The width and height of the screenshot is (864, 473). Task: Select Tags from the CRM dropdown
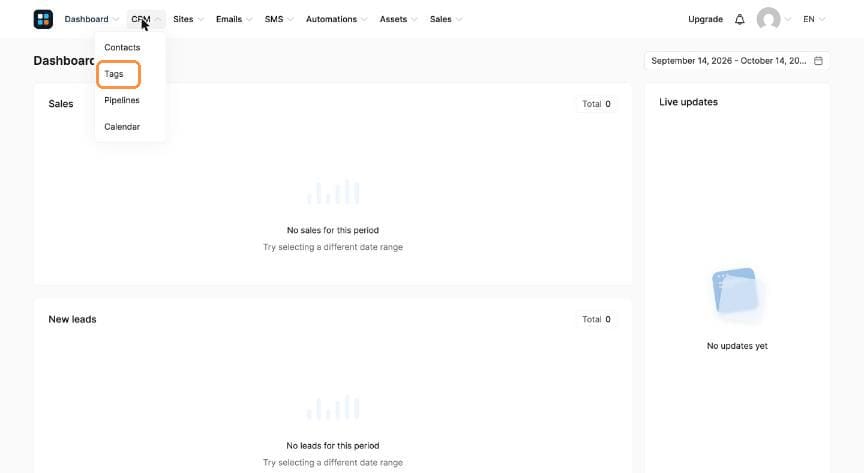(114, 74)
